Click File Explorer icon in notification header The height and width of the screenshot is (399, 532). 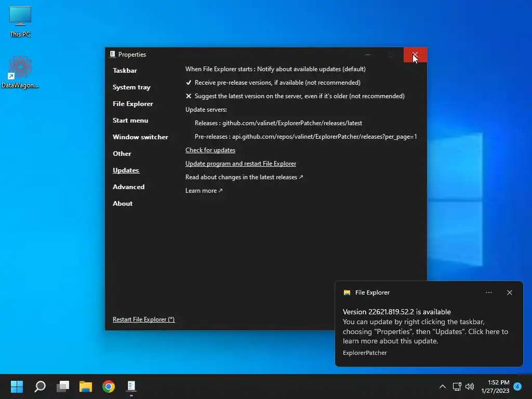347,292
